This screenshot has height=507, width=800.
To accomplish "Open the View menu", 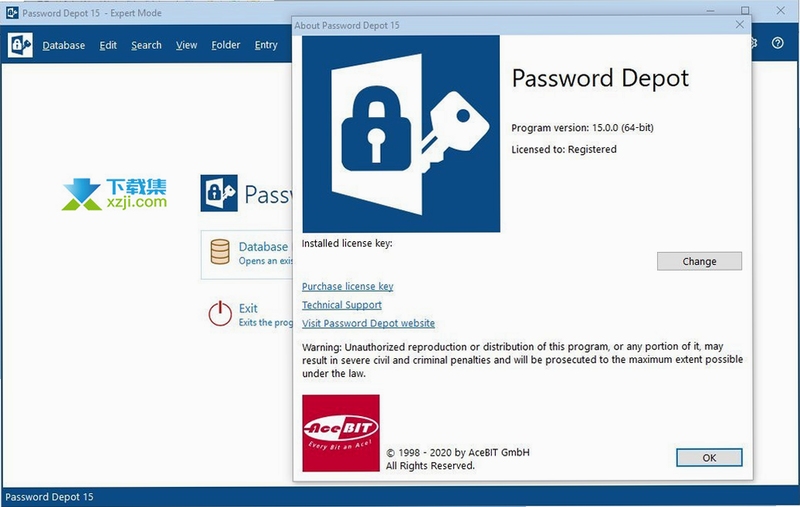I will pyautogui.click(x=186, y=45).
